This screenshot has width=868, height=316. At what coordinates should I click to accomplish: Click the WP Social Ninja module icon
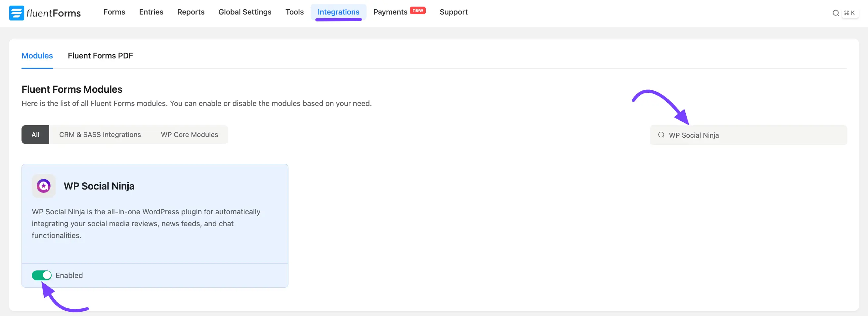click(43, 186)
